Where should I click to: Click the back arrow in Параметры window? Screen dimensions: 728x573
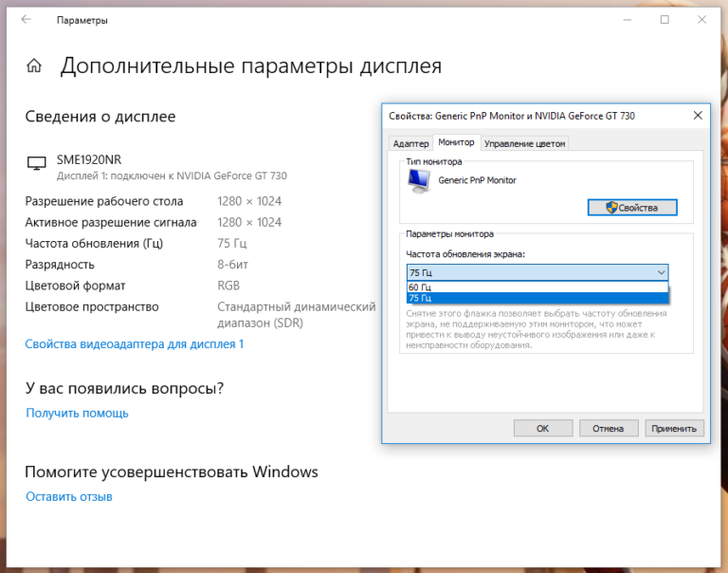point(24,20)
